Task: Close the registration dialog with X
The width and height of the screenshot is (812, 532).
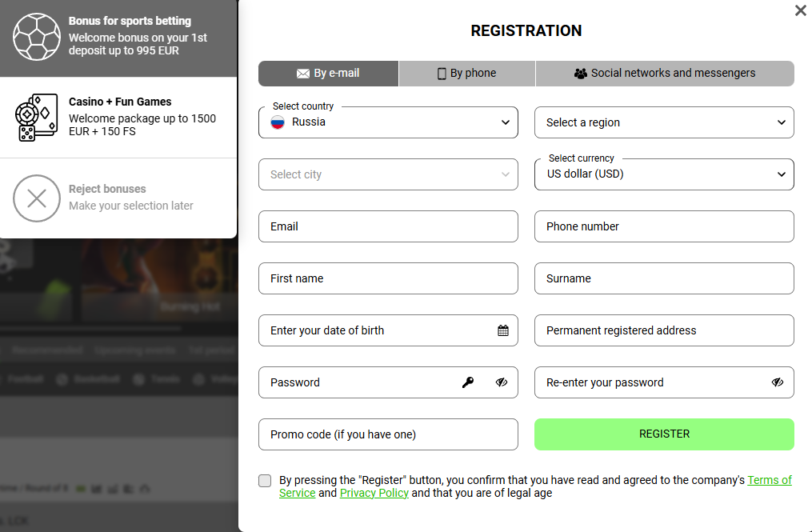Action: coord(800,10)
